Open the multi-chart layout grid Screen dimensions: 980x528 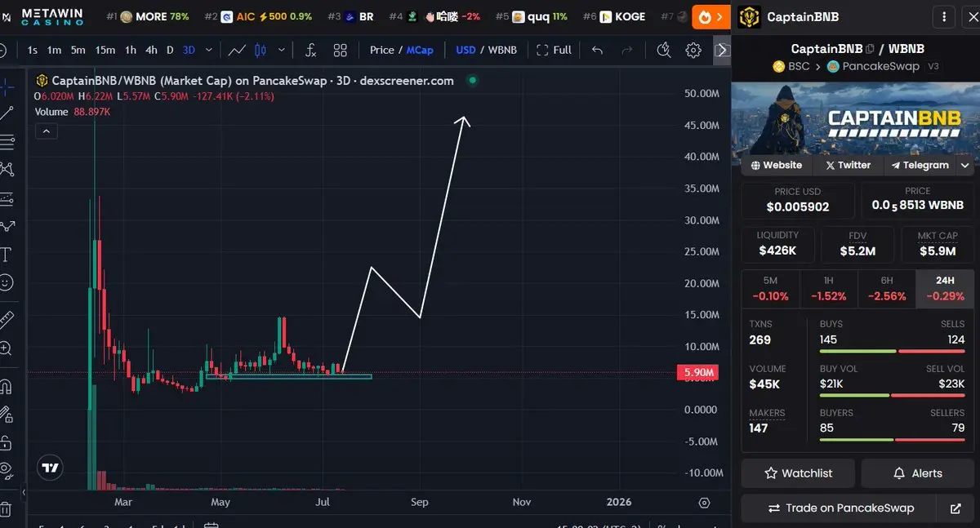tap(341, 50)
